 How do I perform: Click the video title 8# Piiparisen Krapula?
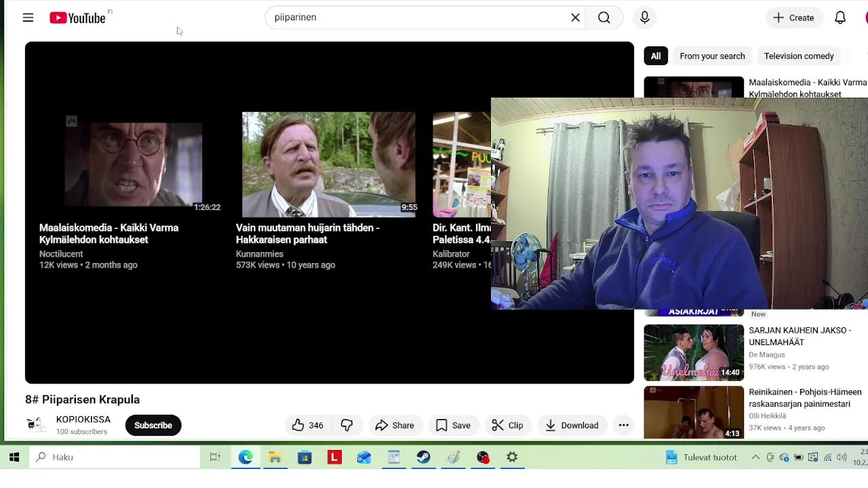coord(83,400)
